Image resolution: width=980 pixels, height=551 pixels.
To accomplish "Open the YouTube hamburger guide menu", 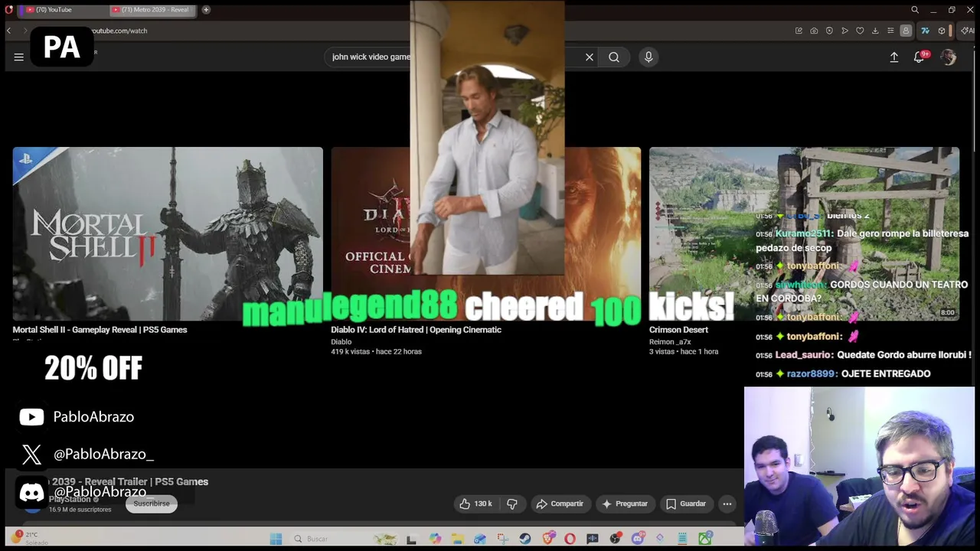I will [x=18, y=57].
